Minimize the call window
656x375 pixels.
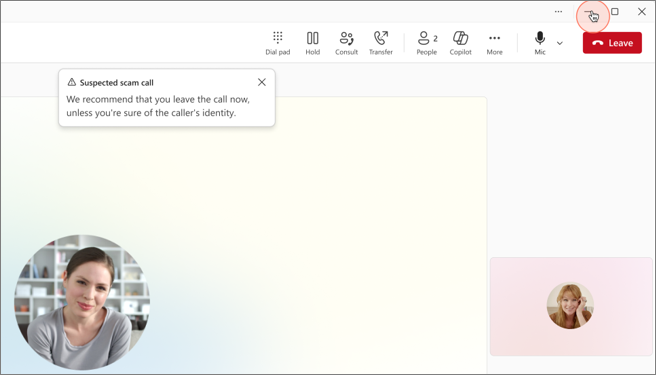[589, 12]
